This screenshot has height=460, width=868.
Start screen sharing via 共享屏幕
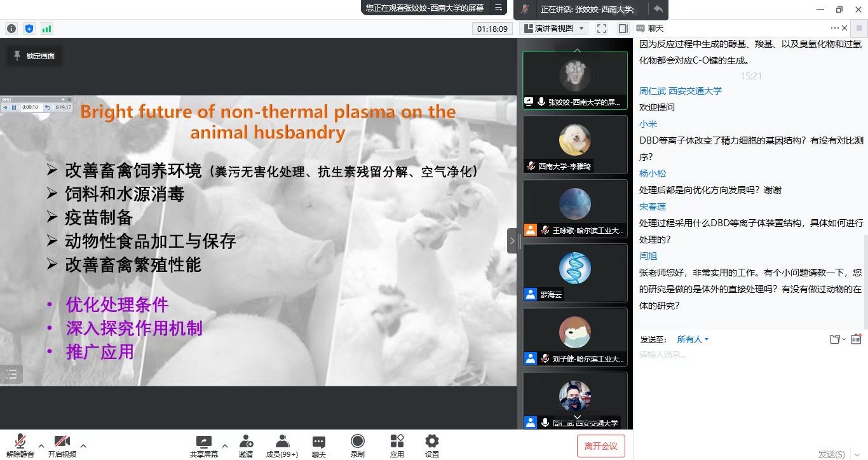203,445
